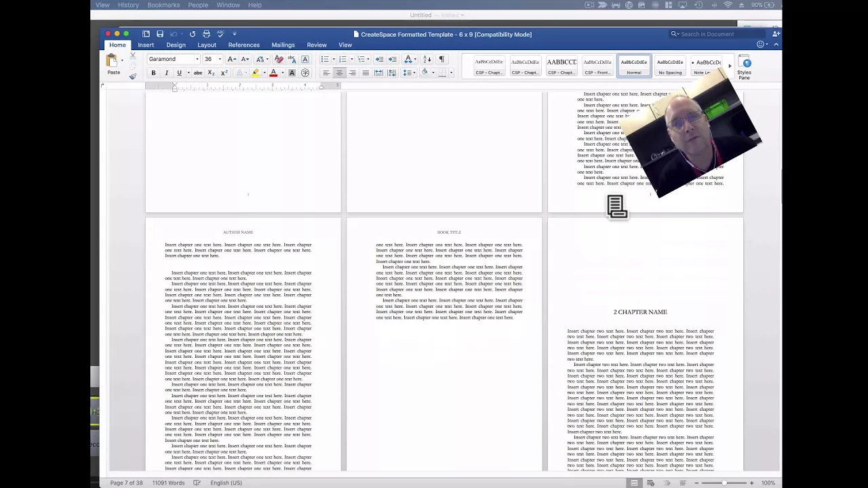Toggle Superscript formatting
This screenshot has width=868, height=488.
coord(224,73)
